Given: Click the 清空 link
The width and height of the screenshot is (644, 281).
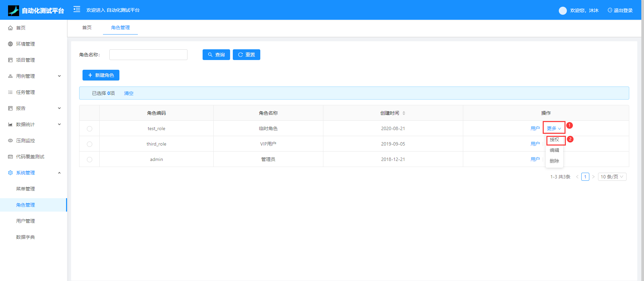Looking at the screenshot, I should pos(129,93).
